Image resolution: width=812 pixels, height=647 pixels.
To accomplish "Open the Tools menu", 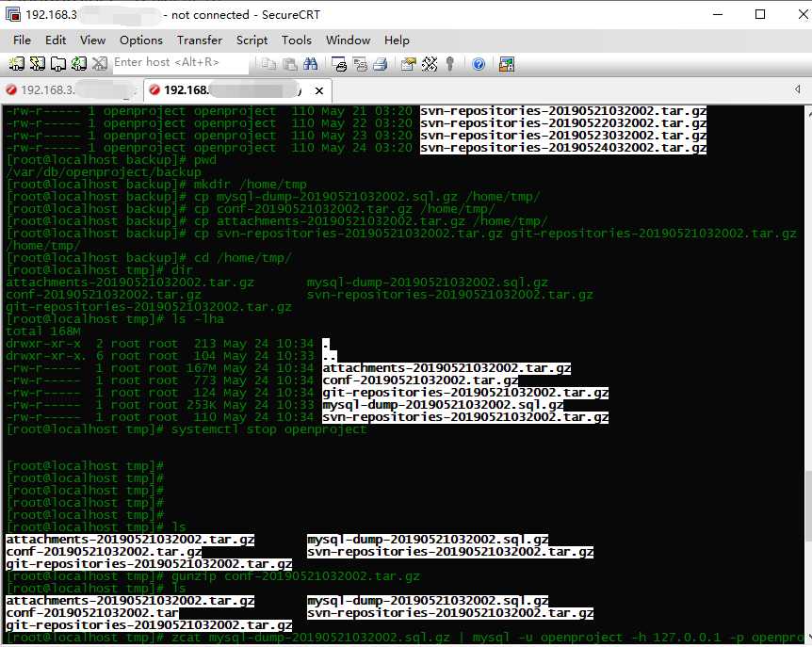I will (x=296, y=40).
